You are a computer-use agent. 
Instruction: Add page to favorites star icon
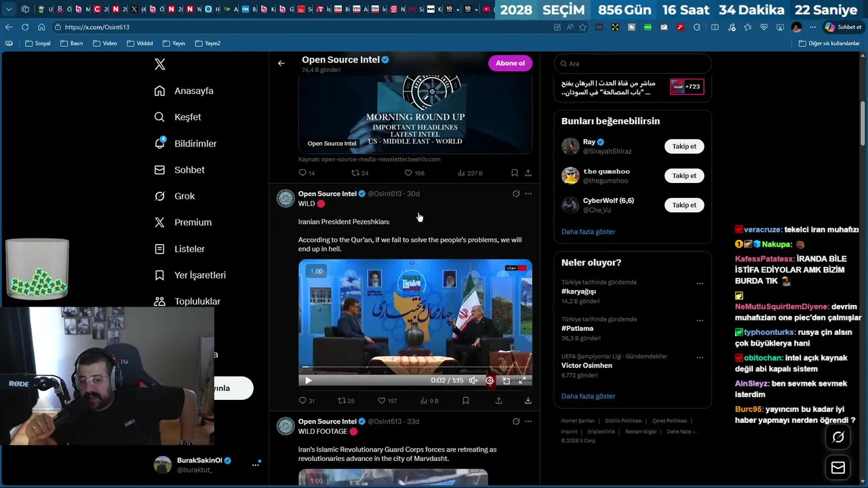(x=583, y=27)
